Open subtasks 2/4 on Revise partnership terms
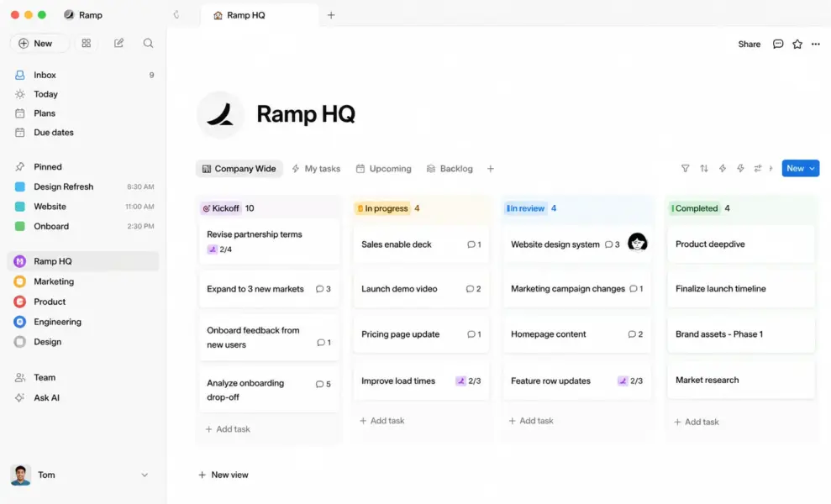Viewport: 831px width, 504px height. tap(219, 249)
